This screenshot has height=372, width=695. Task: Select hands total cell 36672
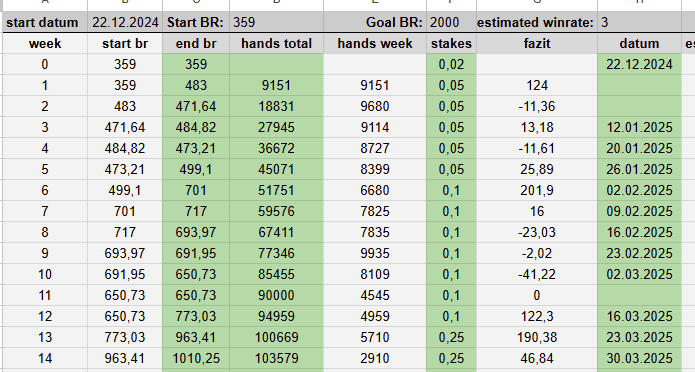(x=277, y=148)
